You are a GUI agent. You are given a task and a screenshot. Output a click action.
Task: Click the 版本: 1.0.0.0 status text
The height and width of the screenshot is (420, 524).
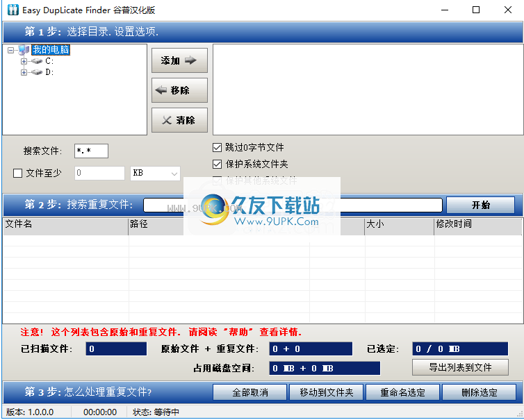[x=30, y=412]
